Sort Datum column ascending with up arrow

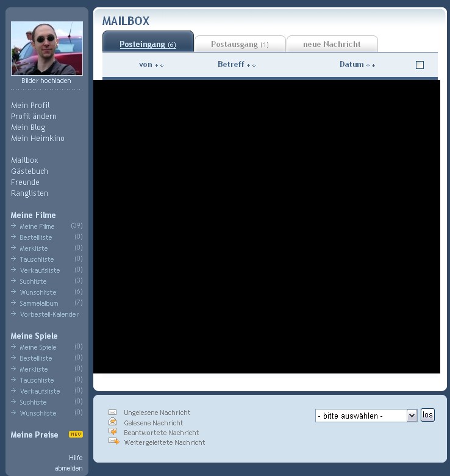(368, 65)
